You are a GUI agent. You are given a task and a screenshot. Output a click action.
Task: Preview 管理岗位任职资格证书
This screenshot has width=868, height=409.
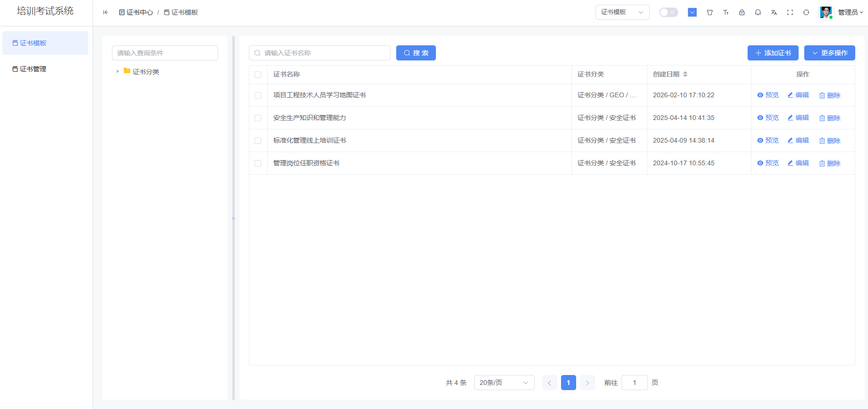768,163
